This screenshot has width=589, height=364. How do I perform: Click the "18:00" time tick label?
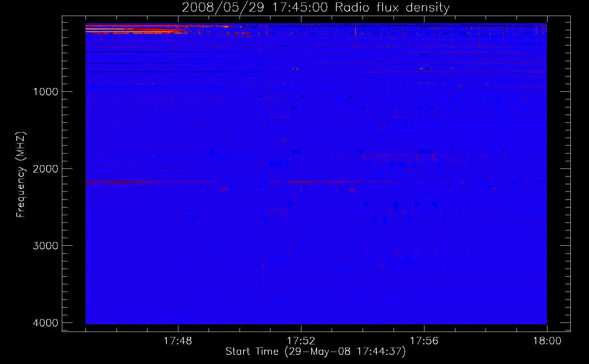point(547,341)
